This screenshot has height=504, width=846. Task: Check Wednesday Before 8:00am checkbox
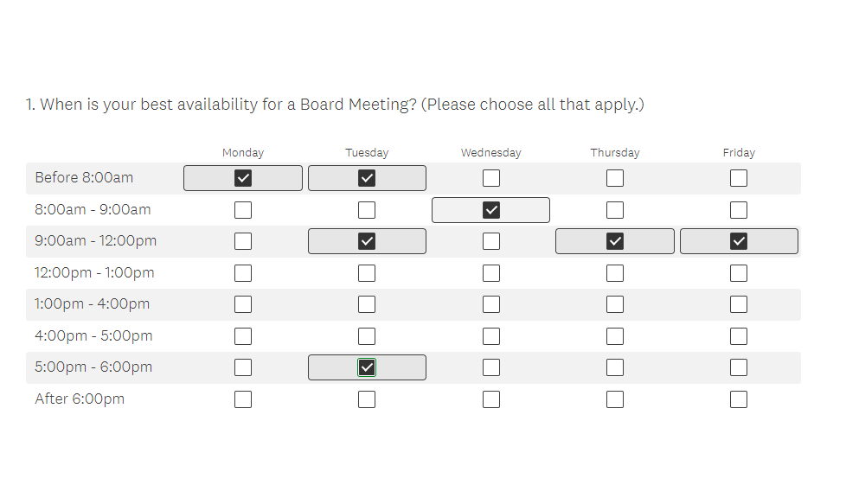pyautogui.click(x=491, y=178)
